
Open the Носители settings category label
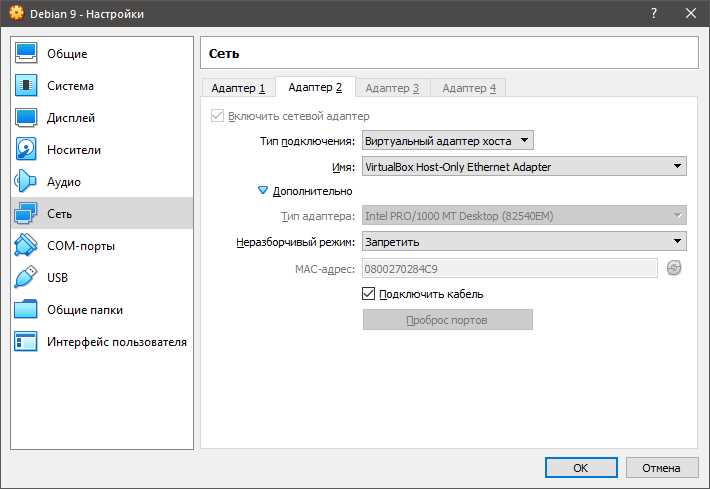pos(74,149)
